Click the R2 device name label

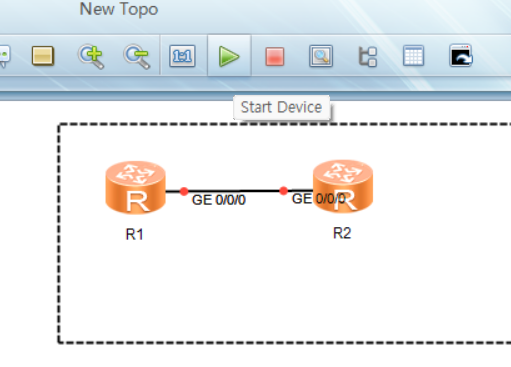(x=342, y=233)
